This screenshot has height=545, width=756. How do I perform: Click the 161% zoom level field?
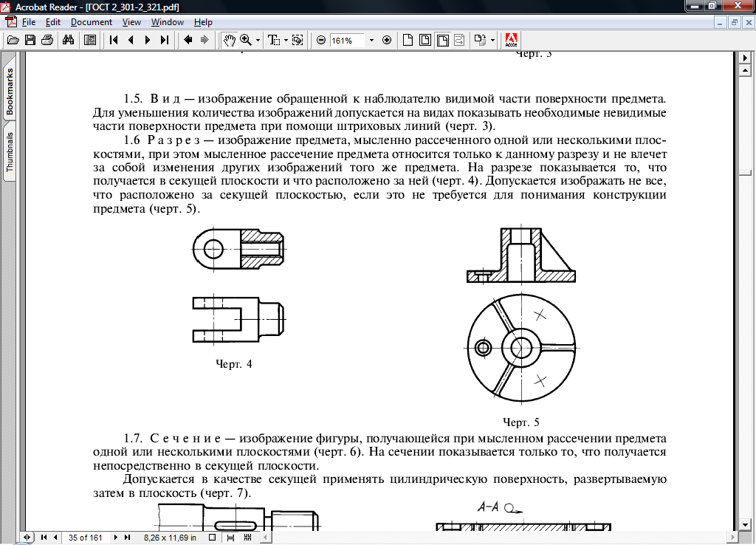click(348, 41)
